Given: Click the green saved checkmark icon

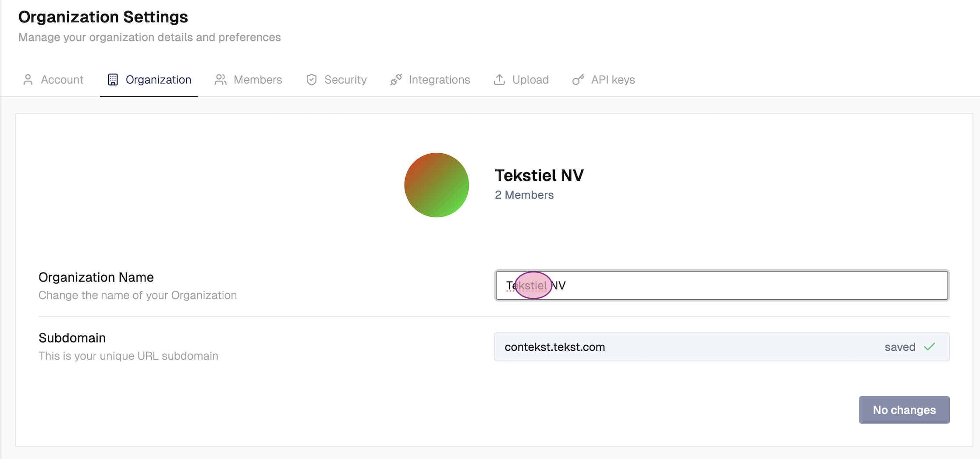Looking at the screenshot, I should [930, 347].
